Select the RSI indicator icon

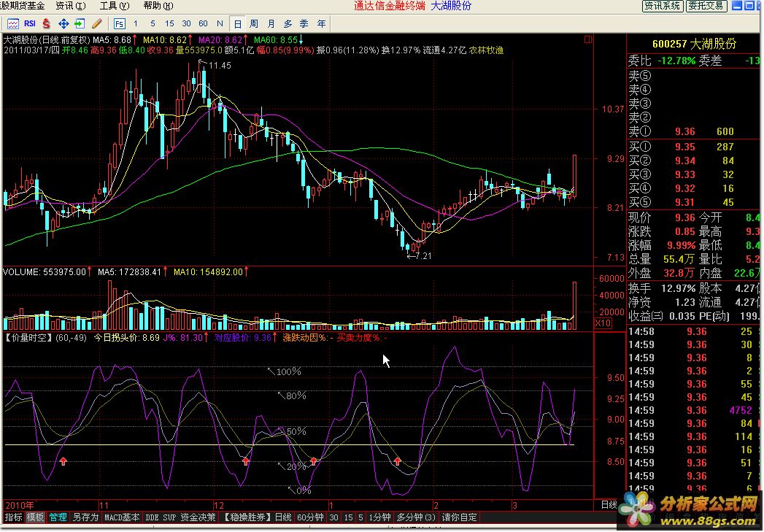point(30,23)
